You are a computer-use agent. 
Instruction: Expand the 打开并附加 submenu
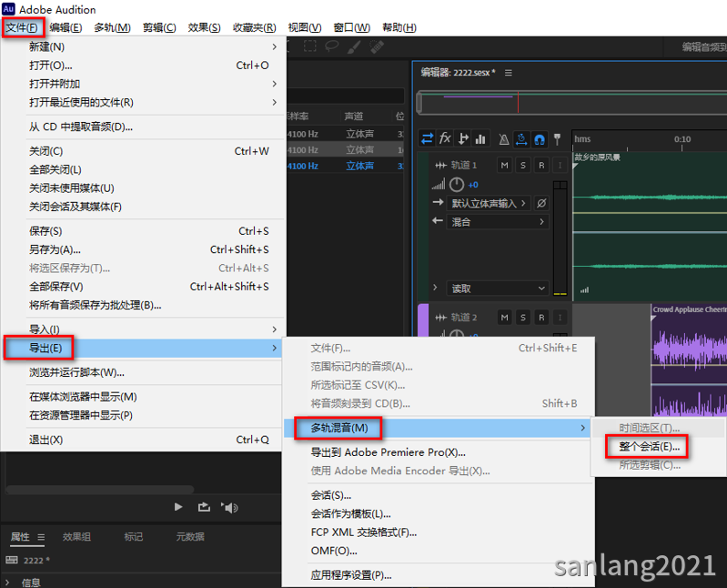pos(143,84)
